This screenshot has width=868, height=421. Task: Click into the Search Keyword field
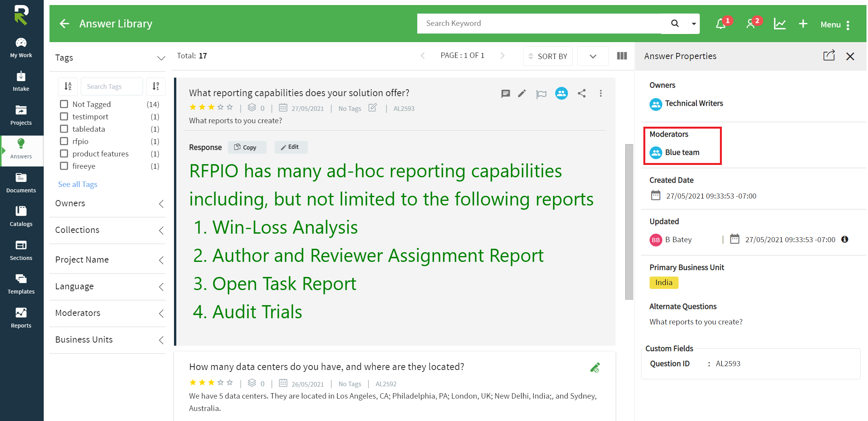pos(539,24)
